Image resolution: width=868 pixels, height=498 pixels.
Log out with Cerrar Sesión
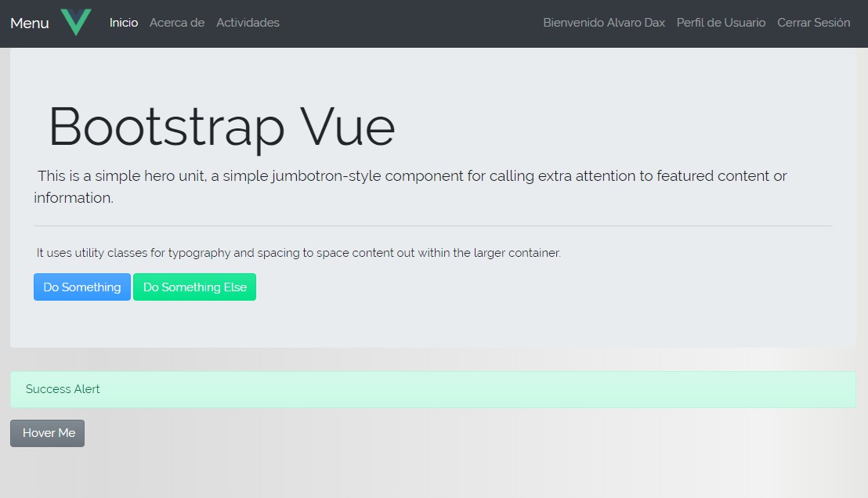[813, 23]
